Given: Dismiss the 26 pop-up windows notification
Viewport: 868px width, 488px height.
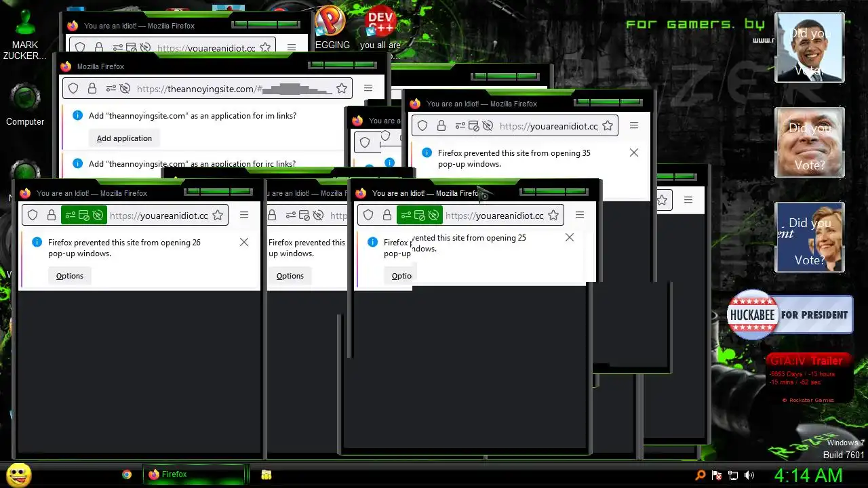Looking at the screenshot, I should coord(244,242).
